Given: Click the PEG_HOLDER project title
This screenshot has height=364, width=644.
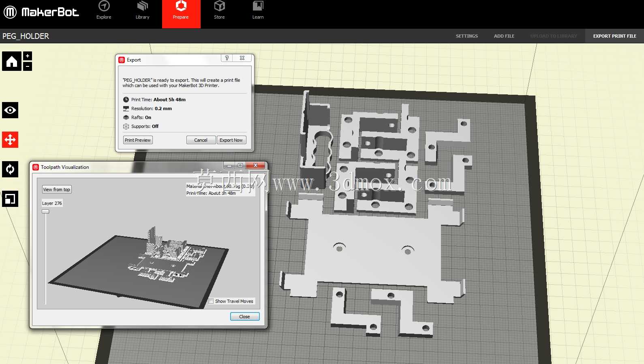Looking at the screenshot, I should (26, 36).
